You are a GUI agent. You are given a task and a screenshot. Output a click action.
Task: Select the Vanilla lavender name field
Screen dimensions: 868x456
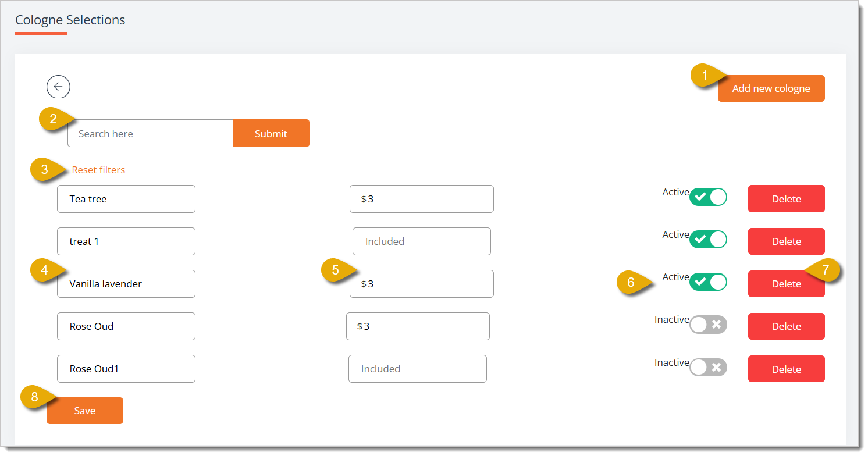[126, 284]
